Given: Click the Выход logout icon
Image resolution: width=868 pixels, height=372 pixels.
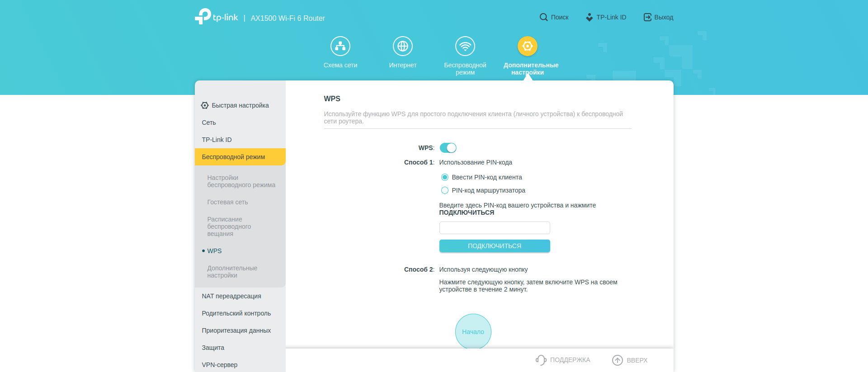Looking at the screenshot, I should [x=647, y=17].
